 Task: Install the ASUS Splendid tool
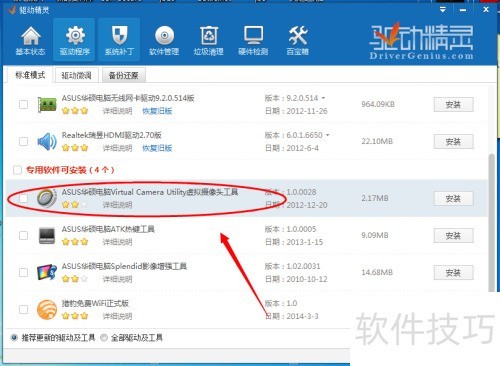453,273
